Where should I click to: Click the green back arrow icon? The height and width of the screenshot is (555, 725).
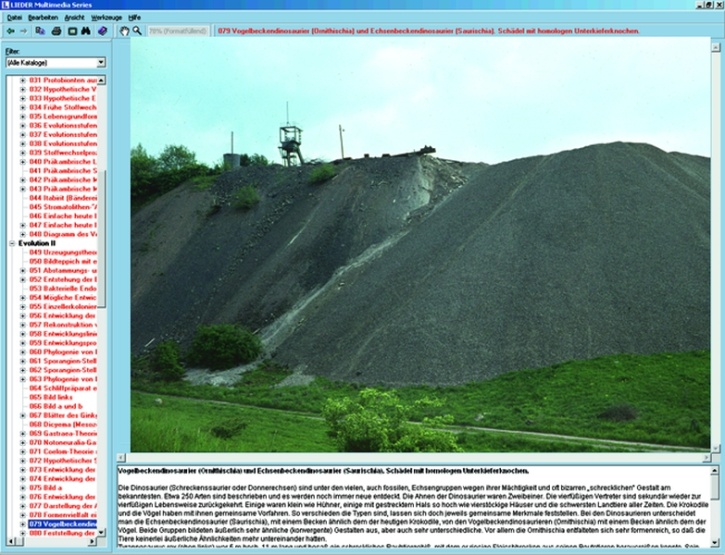(x=9, y=31)
